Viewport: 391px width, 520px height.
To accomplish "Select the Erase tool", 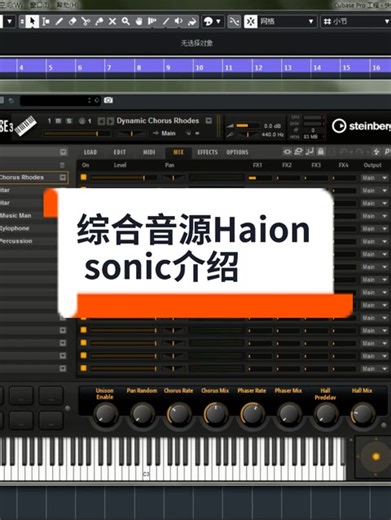I will pyautogui.click(x=73, y=21).
